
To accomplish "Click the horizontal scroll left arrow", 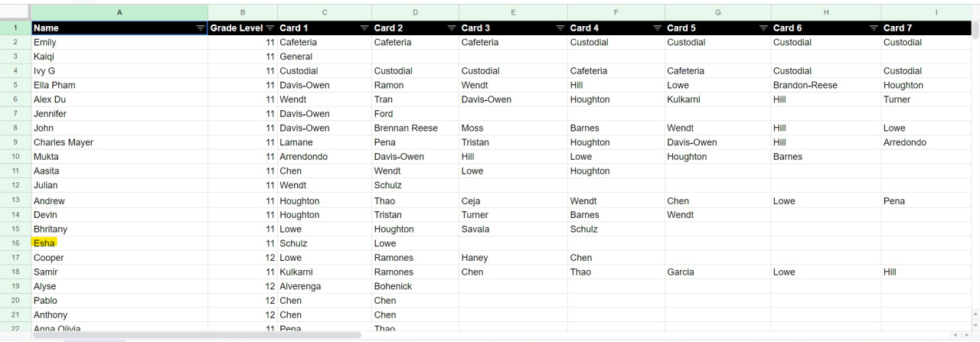I will 955,335.
